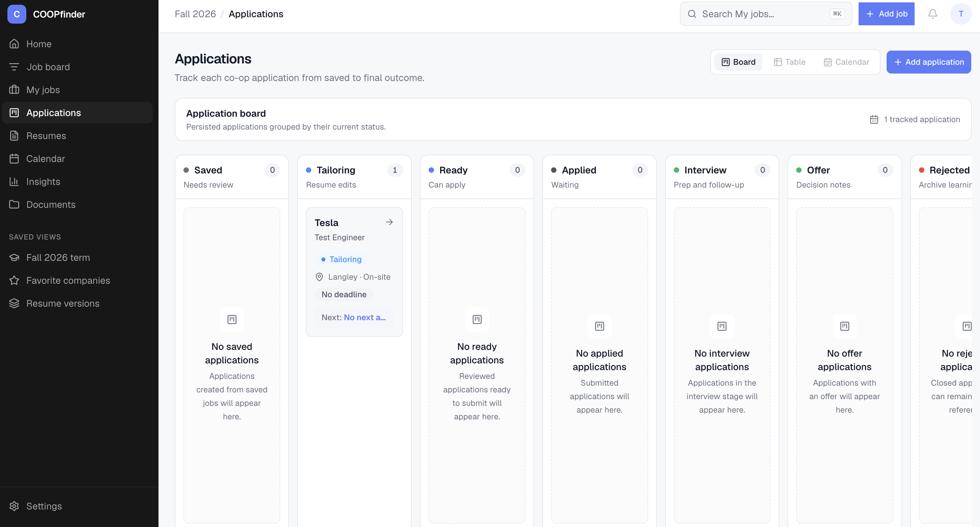
Task: Click the My jobs briefcase icon
Action: click(14, 90)
